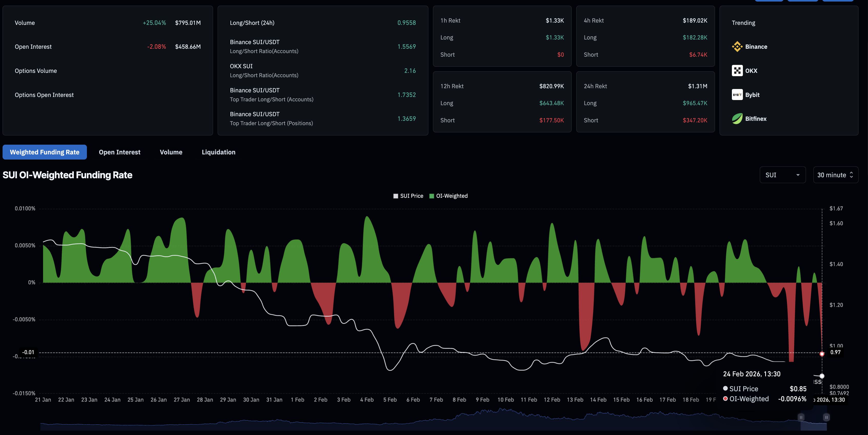868x435 pixels.
Task: Open the Liquidation tab
Action: click(218, 152)
